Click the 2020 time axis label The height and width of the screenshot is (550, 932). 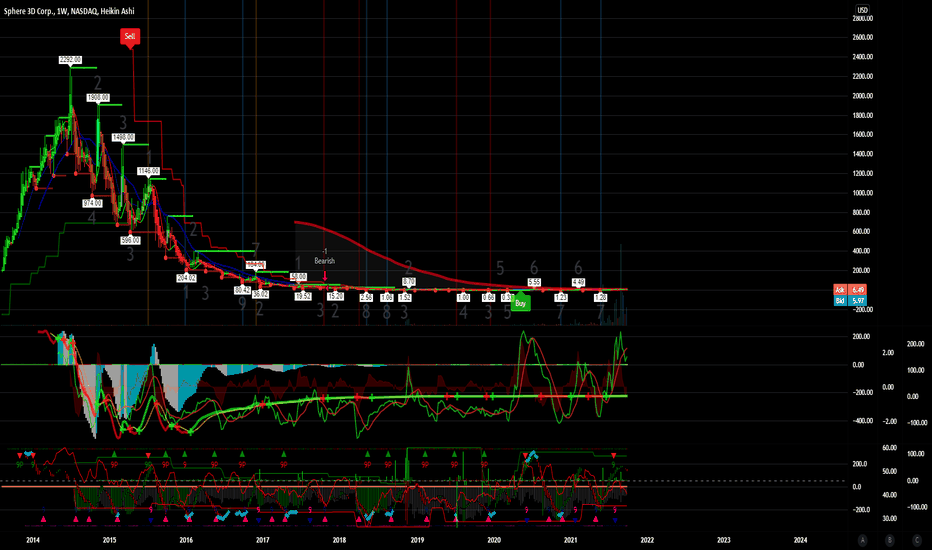pos(494,540)
